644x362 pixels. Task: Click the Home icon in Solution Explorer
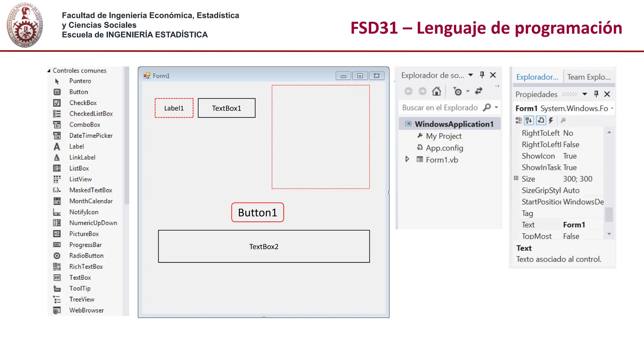click(x=436, y=91)
